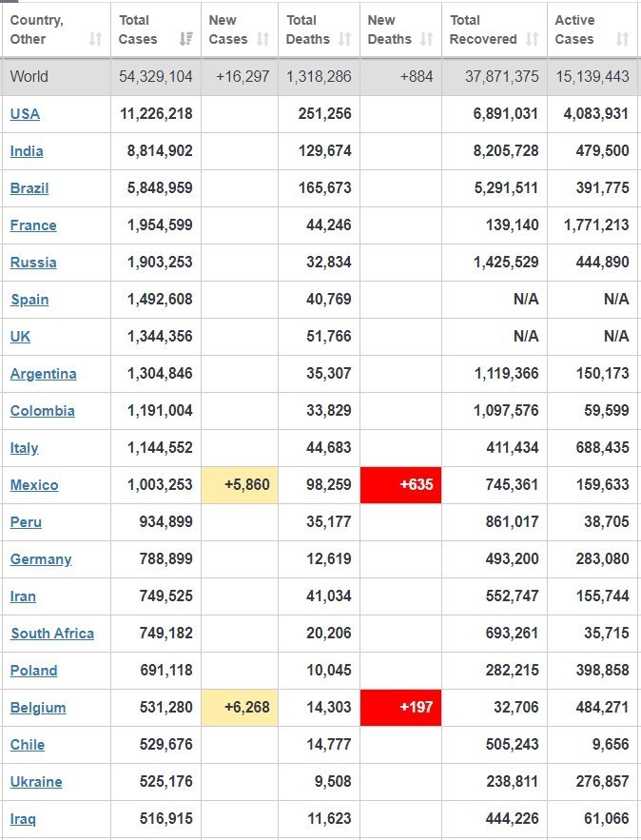Sort table using Total Cases arrow icon
641x840 pixels.
pos(185,39)
